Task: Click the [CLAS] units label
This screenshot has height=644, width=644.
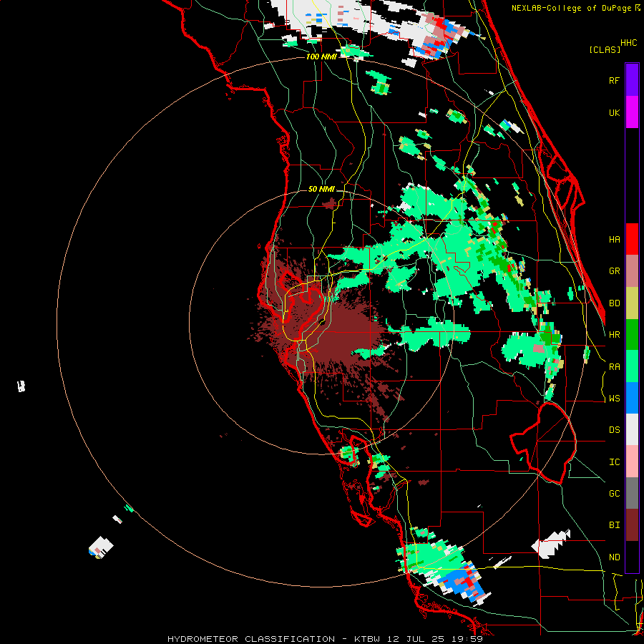Action: (x=605, y=50)
